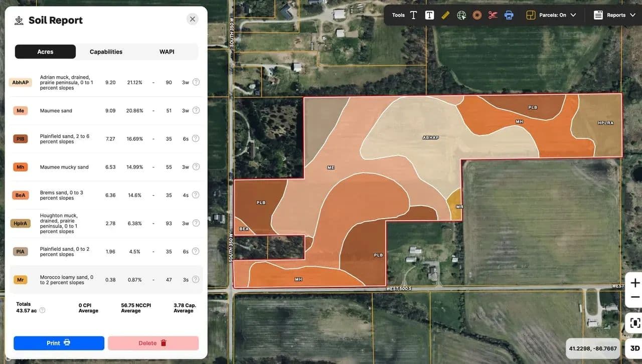Toggle the Parcels: On layer
The height and width of the screenshot is (364, 642).
(x=546, y=15)
